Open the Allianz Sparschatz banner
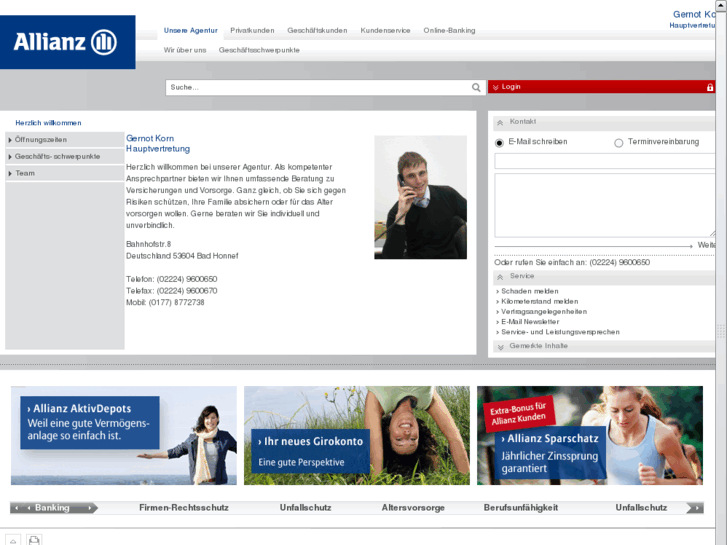 click(x=590, y=436)
